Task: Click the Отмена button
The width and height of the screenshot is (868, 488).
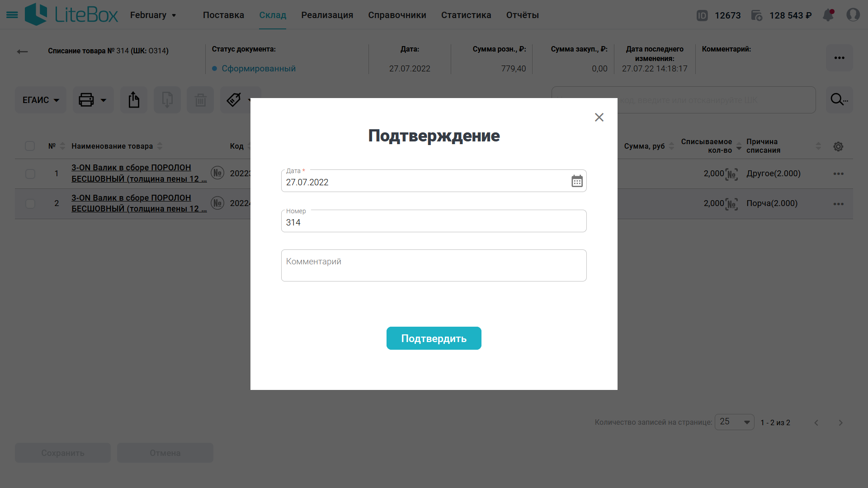Action: (165, 453)
